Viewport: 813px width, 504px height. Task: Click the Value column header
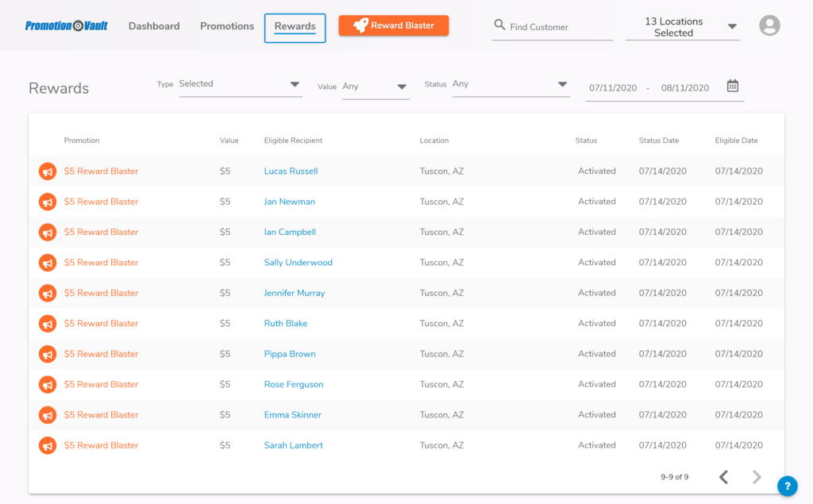(229, 140)
